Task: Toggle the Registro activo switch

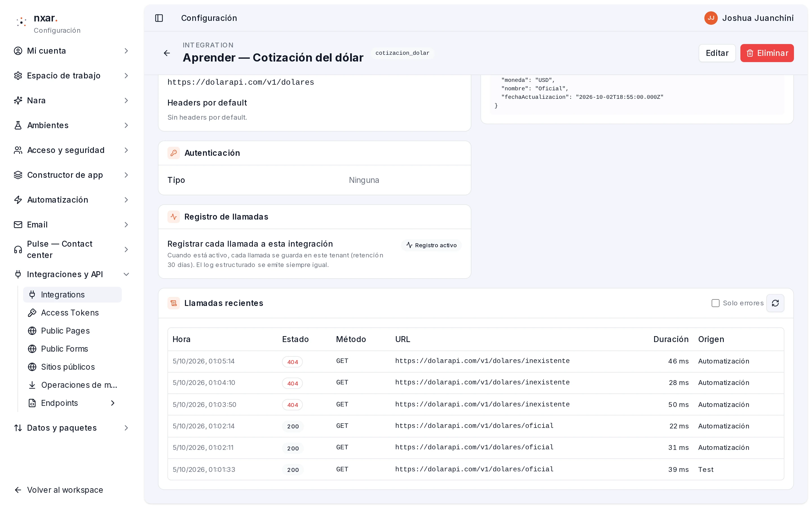Action: click(431, 245)
